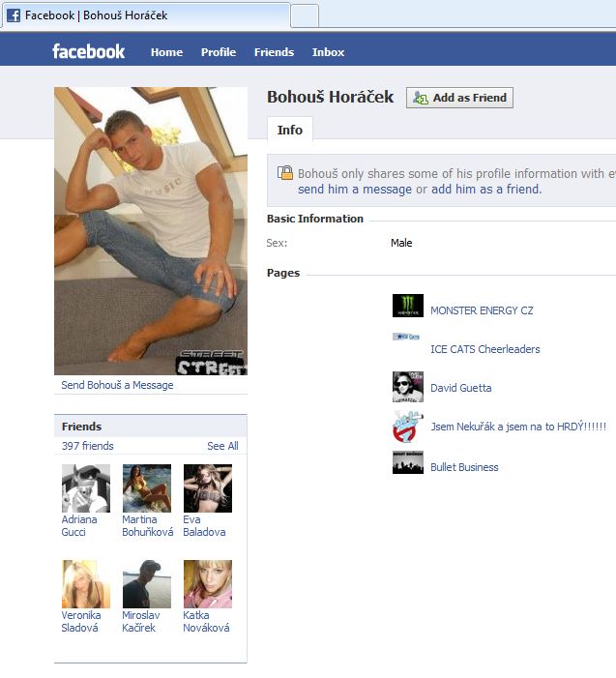Click Katka Nováková's friend photo

(208, 584)
